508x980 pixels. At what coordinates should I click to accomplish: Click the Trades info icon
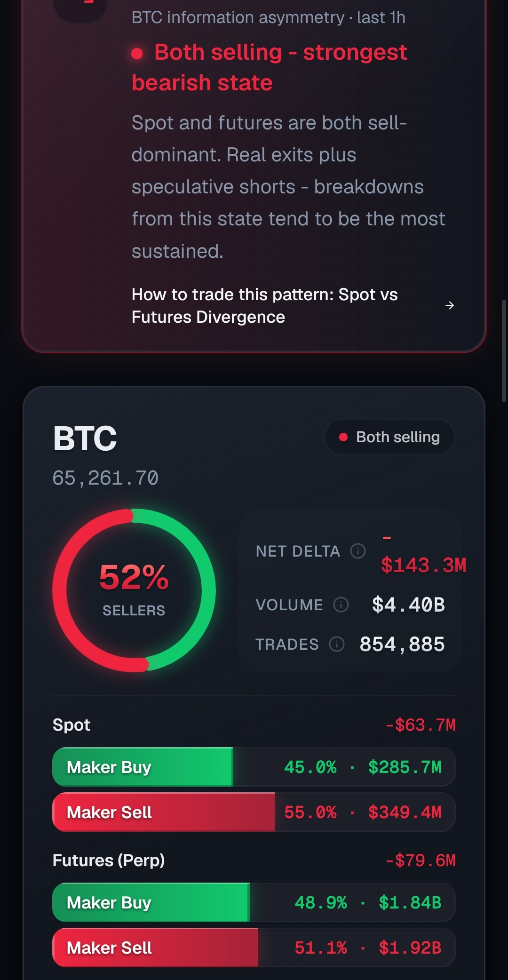(337, 644)
